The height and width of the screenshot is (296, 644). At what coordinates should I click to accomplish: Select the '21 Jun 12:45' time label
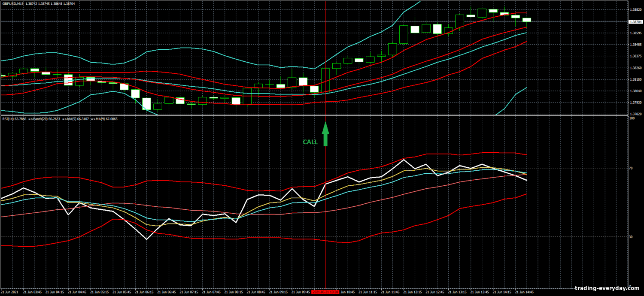tap(435, 292)
